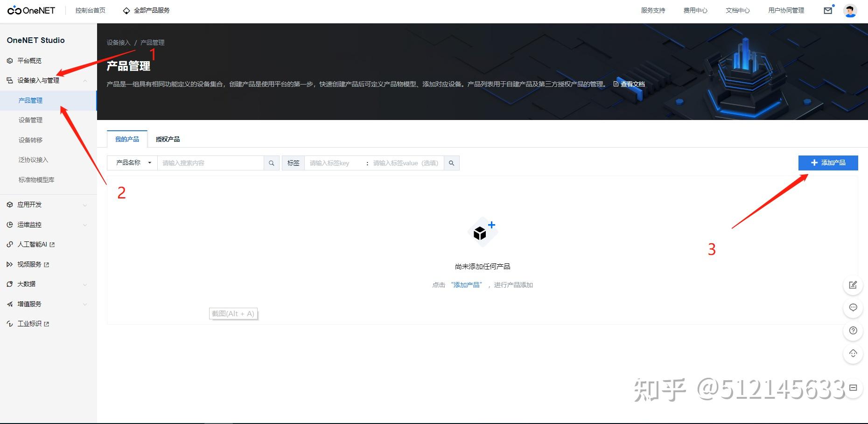Switch to the 授权产品 tab
This screenshot has height=424, width=868.
coord(168,139)
